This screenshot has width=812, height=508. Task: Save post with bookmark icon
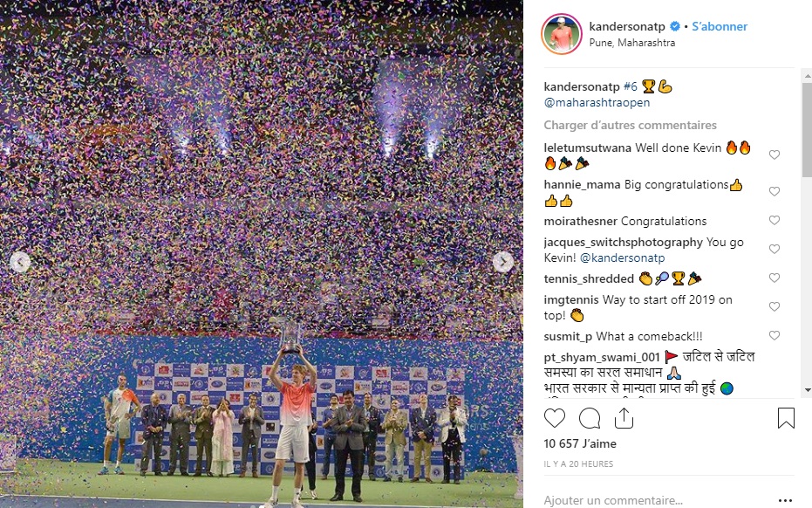(786, 418)
